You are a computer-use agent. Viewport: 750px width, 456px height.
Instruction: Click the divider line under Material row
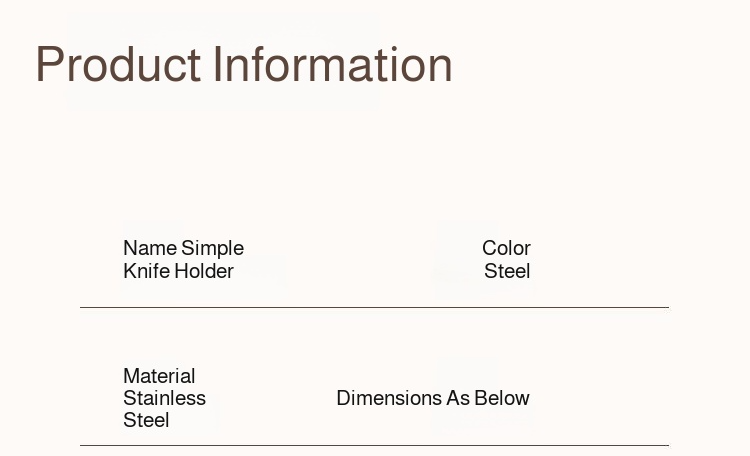click(374, 445)
